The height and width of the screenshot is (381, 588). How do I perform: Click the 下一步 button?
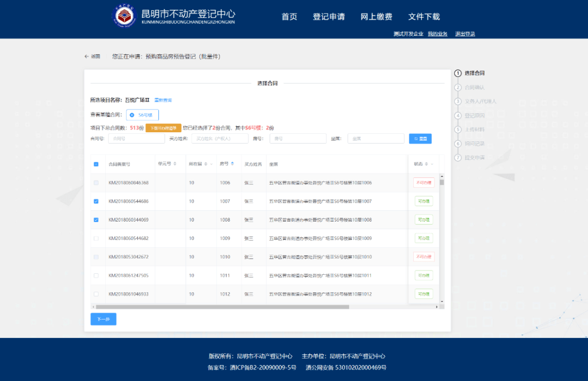(x=103, y=319)
